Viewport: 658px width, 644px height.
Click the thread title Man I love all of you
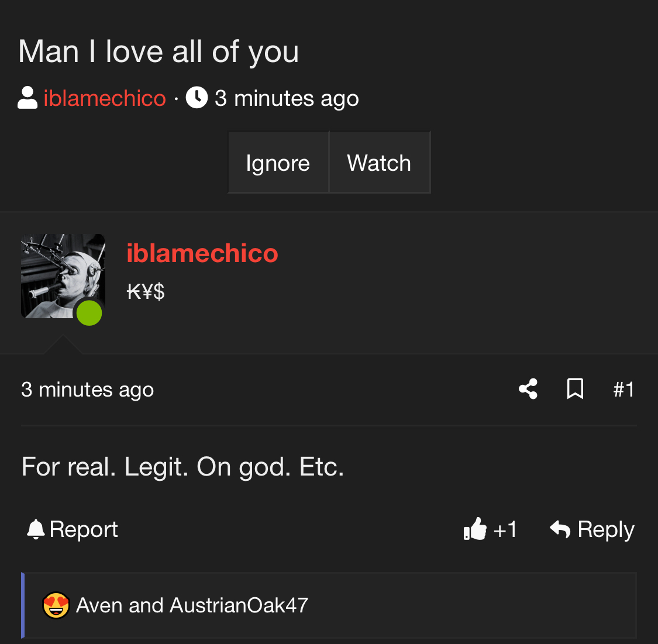pyautogui.click(x=158, y=51)
